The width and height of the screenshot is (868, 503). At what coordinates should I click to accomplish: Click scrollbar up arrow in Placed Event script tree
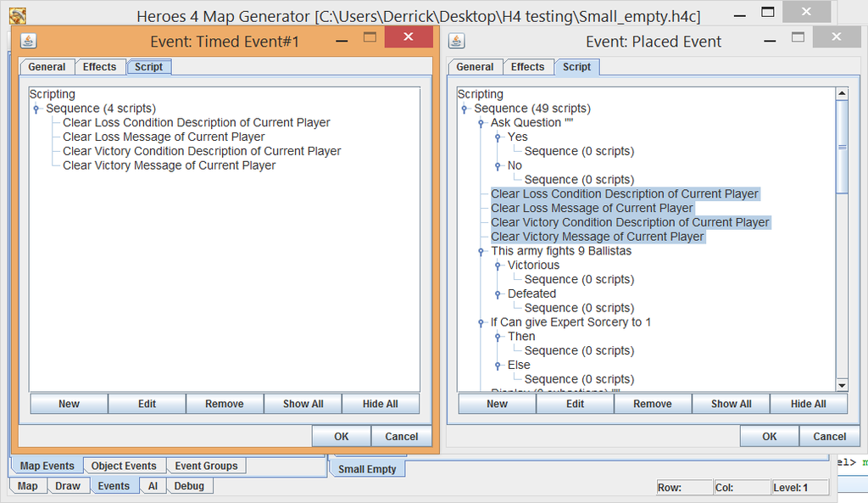(x=842, y=93)
